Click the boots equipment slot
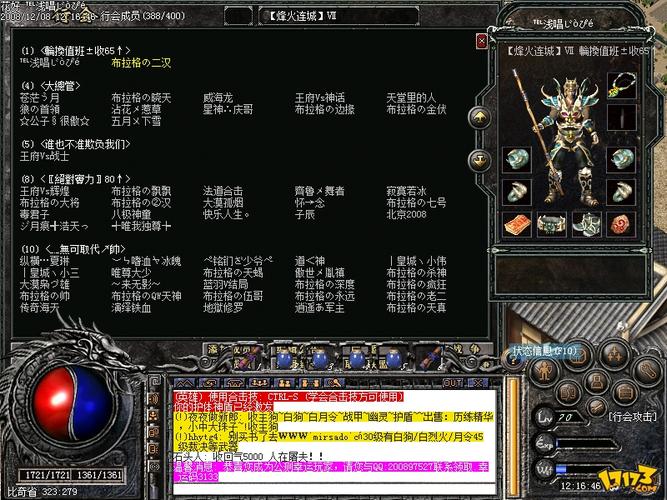This screenshot has width=667, height=500. click(x=587, y=224)
